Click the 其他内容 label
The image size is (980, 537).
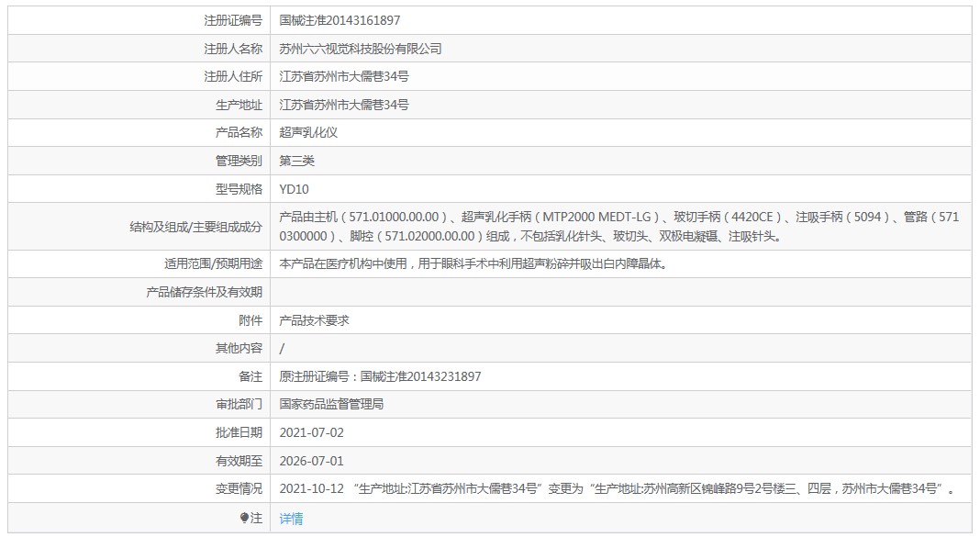(239, 348)
